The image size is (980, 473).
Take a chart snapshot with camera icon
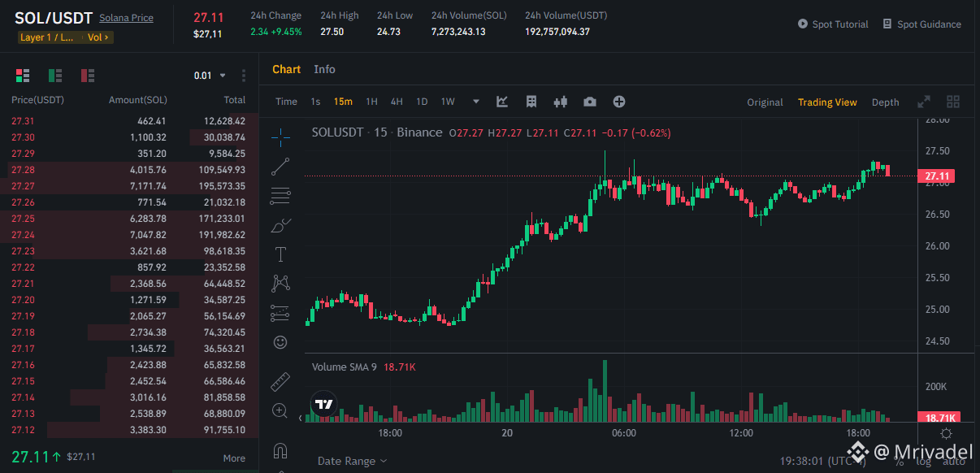589,102
